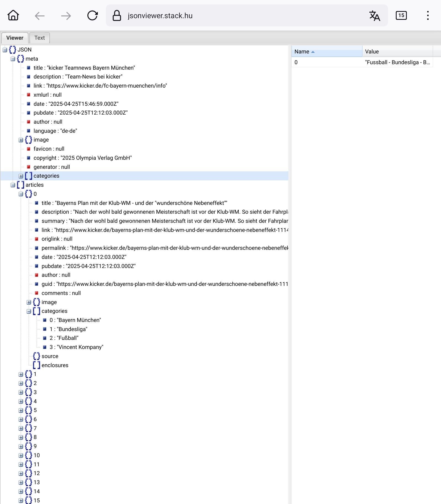
Task: Select the "origlink : null" row
Action: click(57, 239)
